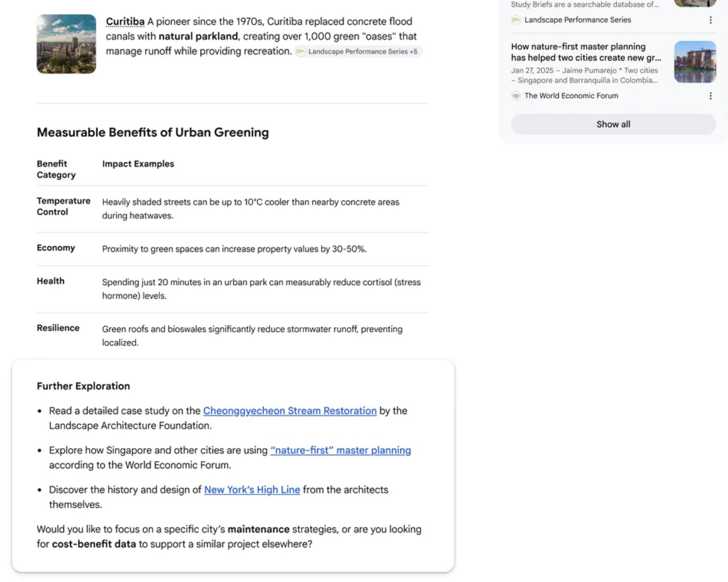Screen dimensions: 728x582
Task: Visit the New York's High Line link
Action: (x=252, y=490)
